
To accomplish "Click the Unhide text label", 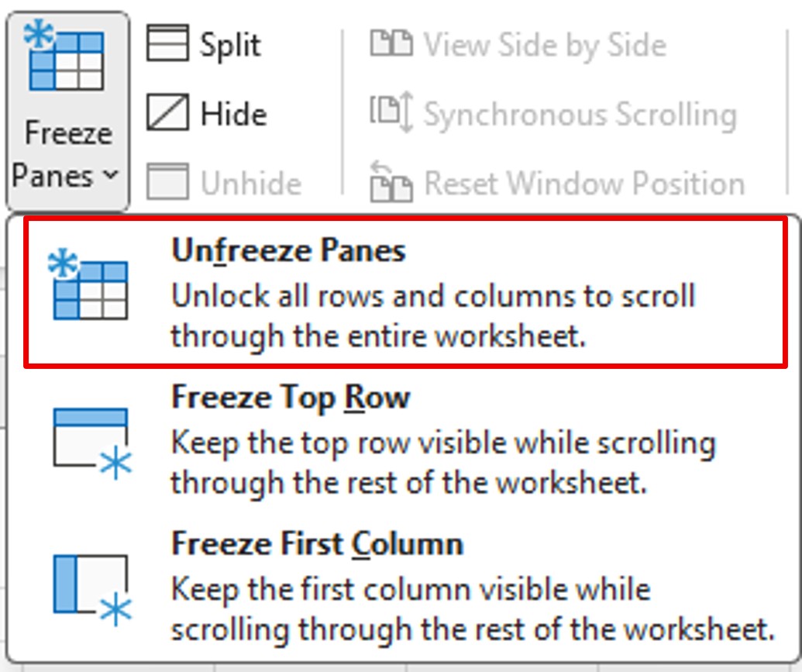I will (x=250, y=184).
